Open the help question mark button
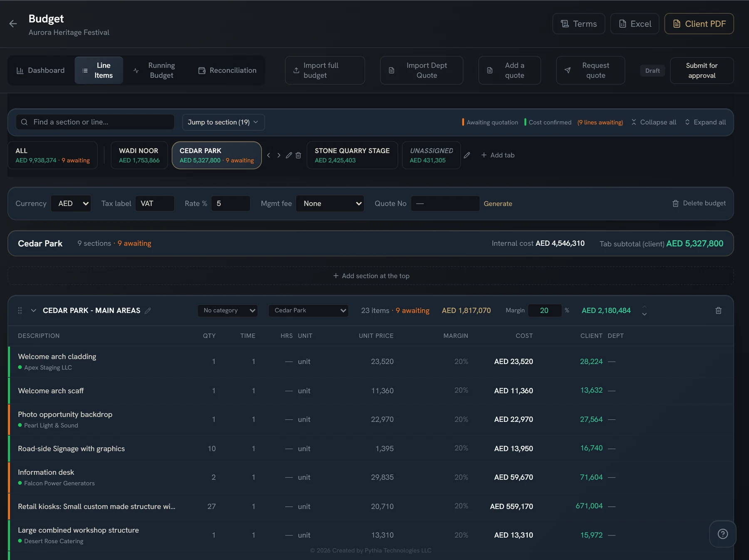 723,534
